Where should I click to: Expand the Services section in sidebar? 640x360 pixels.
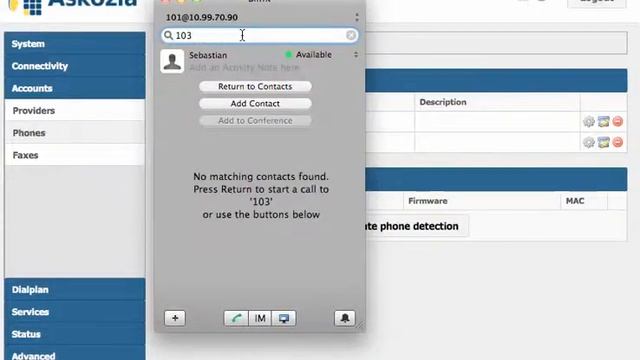point(75,312)
